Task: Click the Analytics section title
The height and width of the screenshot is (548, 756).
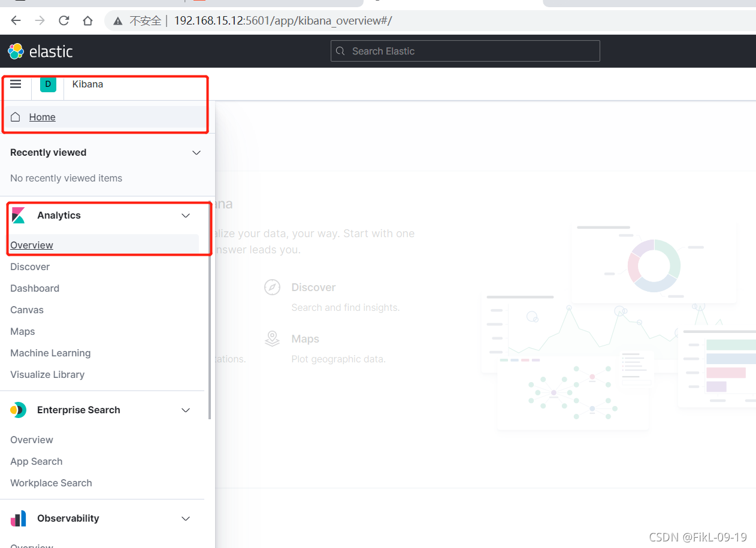Action: pos(59,215)
